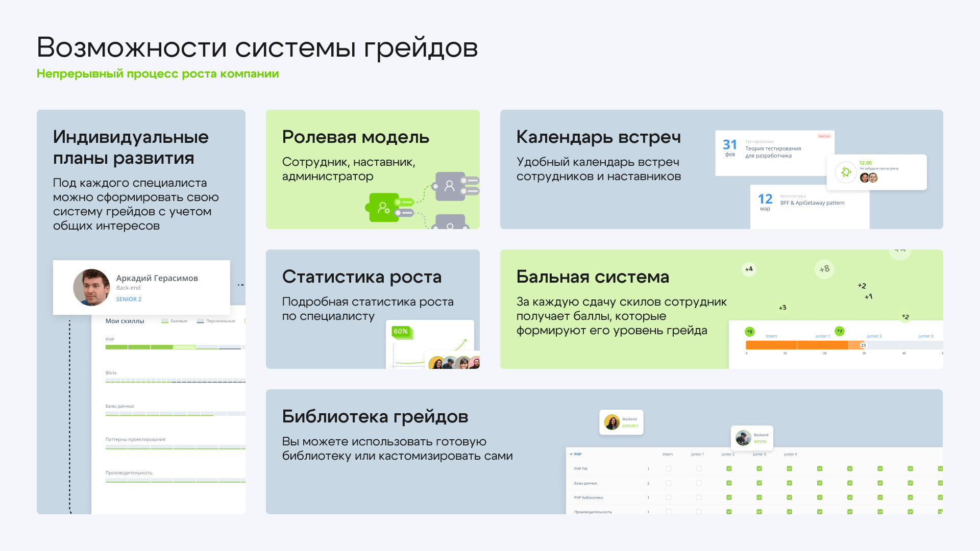Viewport: 980px width, 551px height.
Task: Check Базы данных junior 1 checkbox
Action: [x=698, y=483]
